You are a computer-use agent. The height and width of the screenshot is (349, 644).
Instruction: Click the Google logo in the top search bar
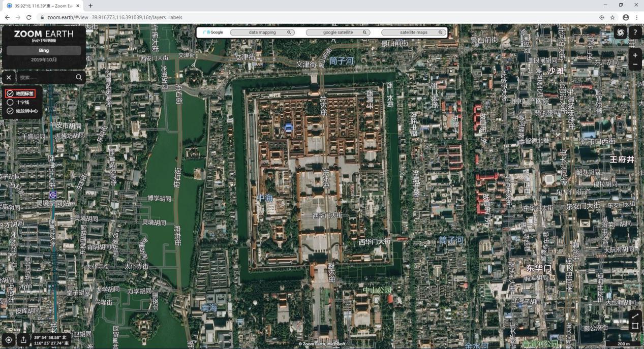(213, 32)
